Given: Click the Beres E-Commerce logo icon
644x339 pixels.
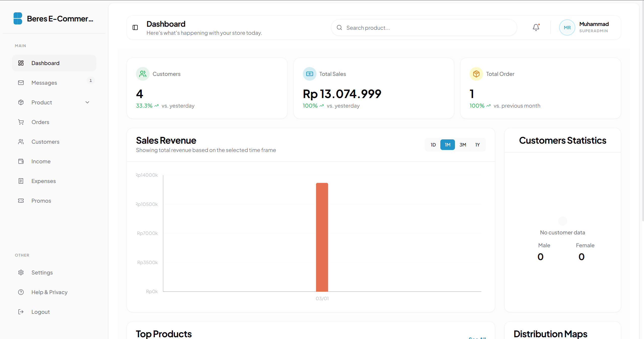Looking at the screenshot, I should 18,19.
